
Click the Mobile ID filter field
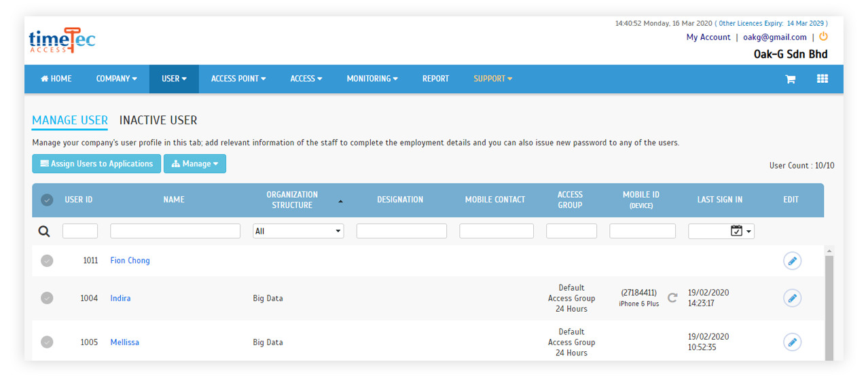click(x=643, y=232)
